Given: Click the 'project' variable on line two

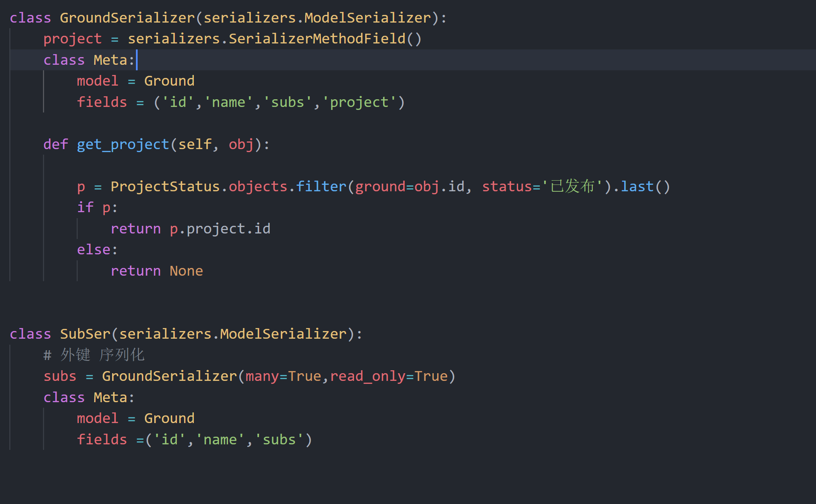Looking at the screenshot, I should click(72, 39).
